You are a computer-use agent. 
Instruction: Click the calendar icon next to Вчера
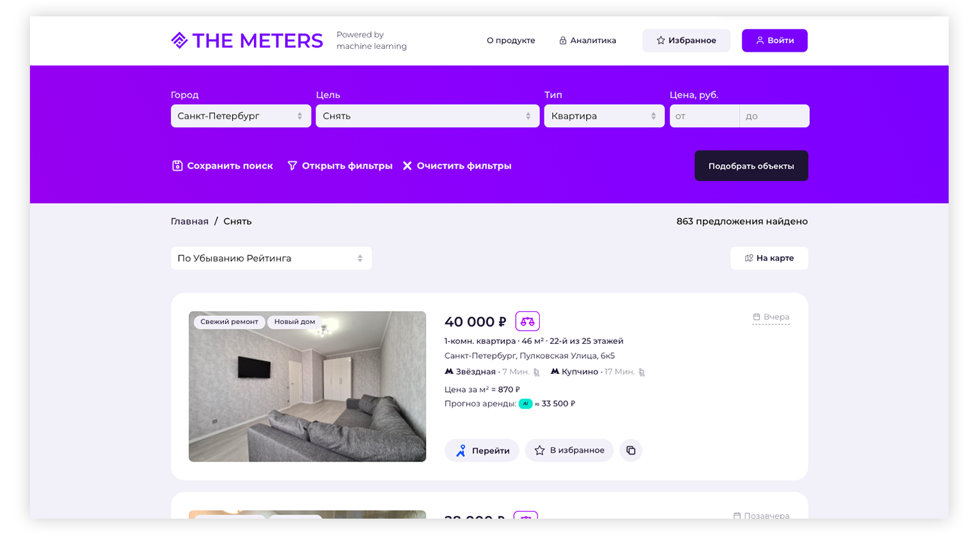point(756,317)
